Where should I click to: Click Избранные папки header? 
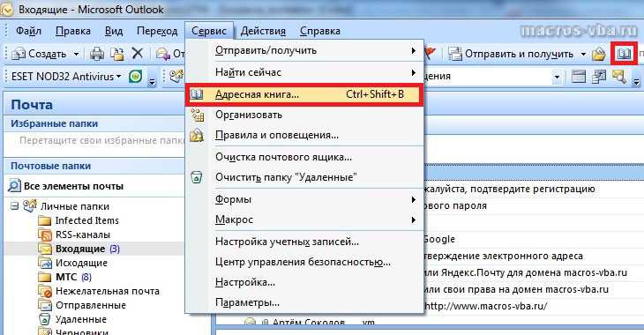[x=54, y=123]
